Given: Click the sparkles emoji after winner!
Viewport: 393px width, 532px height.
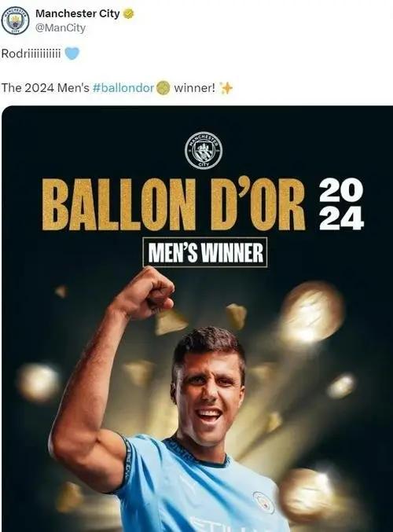Looking at the screenshot, I should pos(226,88).
